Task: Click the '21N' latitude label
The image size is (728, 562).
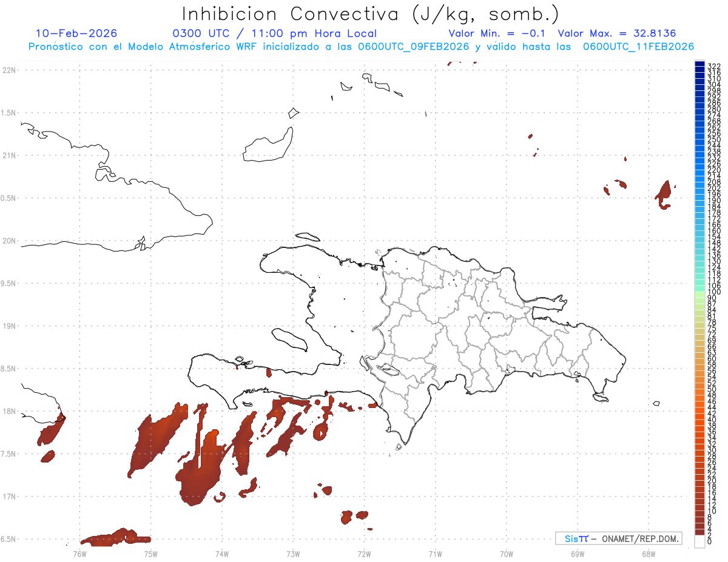Action: click(x=9, y=156)
